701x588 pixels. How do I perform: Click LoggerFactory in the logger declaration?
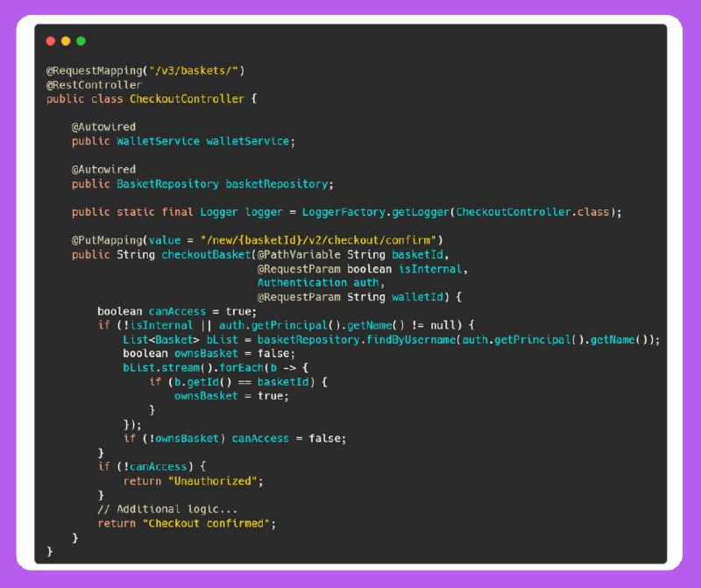tap(343, 212)
